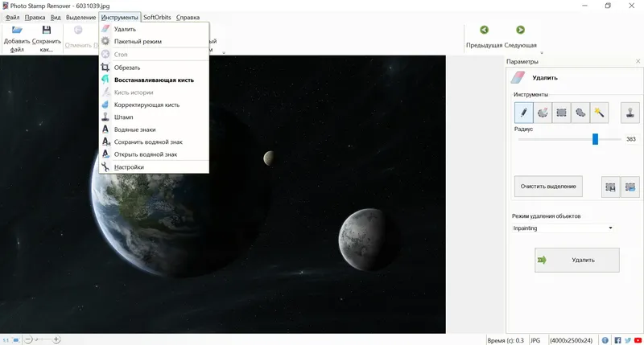Open the Выделение menu
644x345 pixels.
(81, 17)
